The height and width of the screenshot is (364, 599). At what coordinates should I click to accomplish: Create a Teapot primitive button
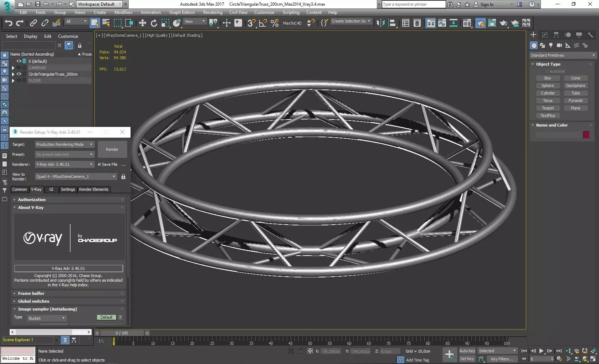(548, 108)
